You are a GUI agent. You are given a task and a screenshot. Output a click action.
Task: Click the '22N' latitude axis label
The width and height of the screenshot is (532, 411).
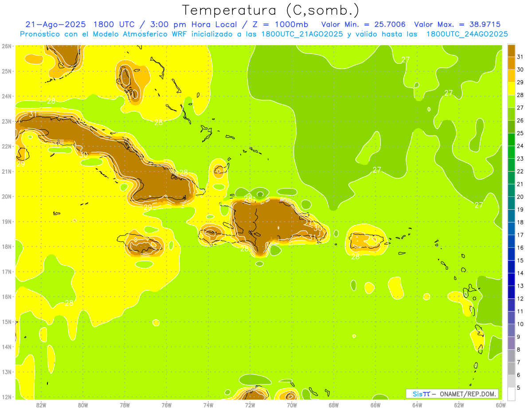(7, 146)
